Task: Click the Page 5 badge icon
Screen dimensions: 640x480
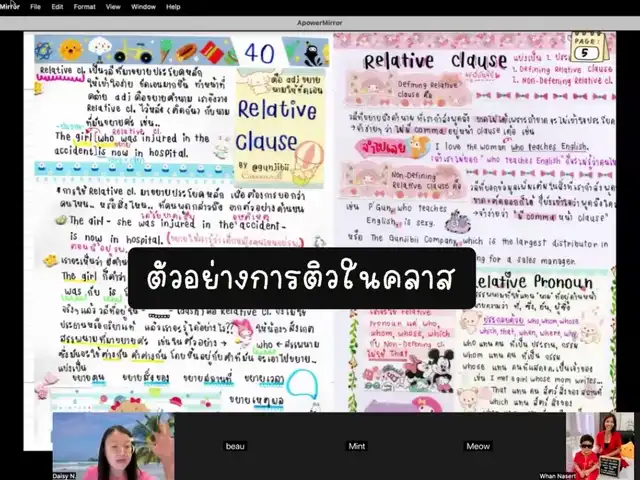Action: tap(589, 47)
